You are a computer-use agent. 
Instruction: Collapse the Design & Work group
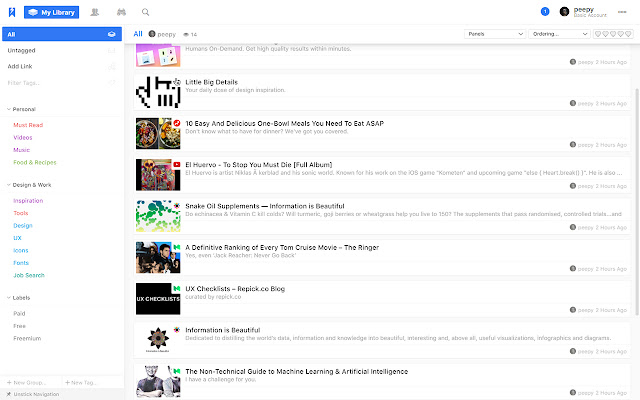pos(9,185)
